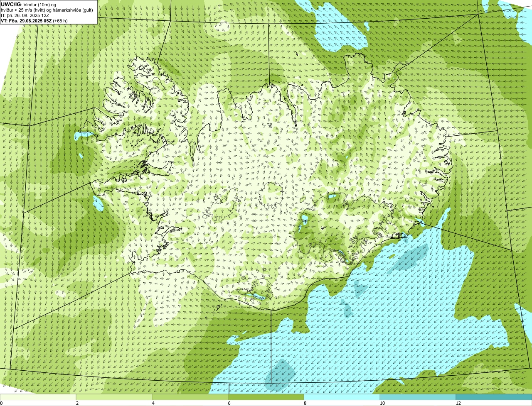Click the 'VT: Fös. 29.08.2025 05Z (+65 h)' line
Screen dimensions: 532x406
pos(34,20)
